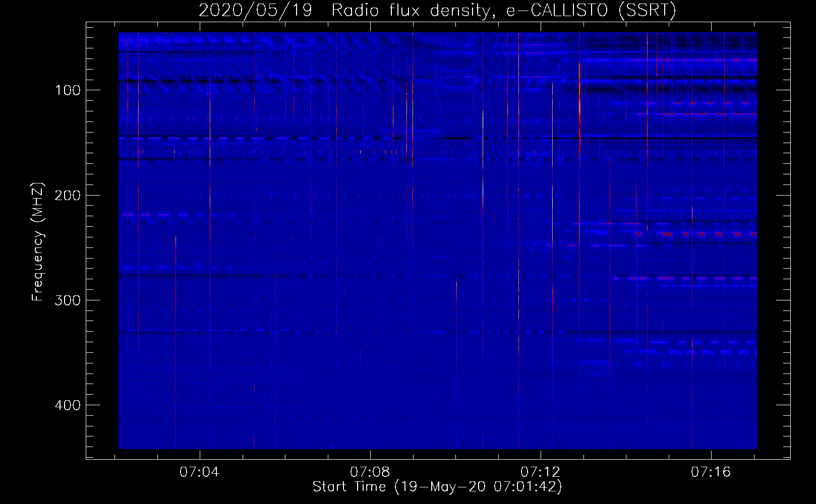Click the 300 frequency tick label

pos(68,300)
